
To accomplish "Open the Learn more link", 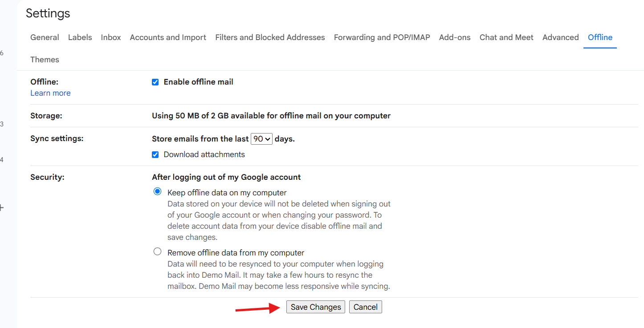I will point(50,93).
